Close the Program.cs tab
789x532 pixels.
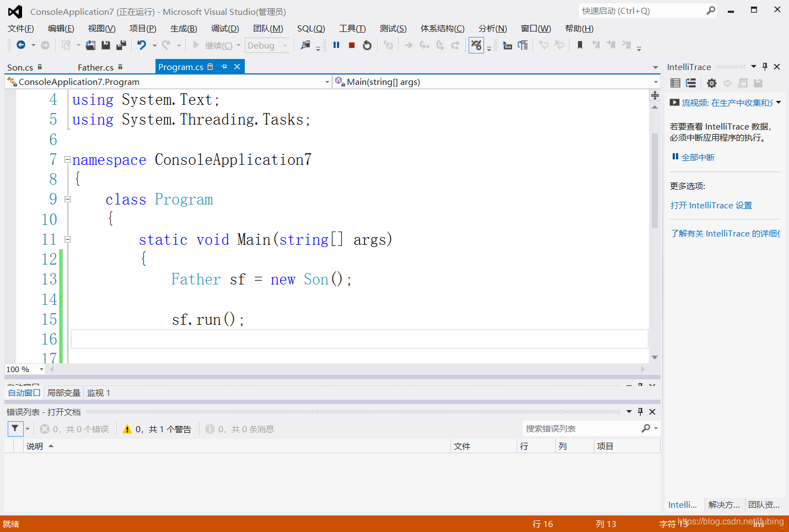(x=237, y=67)
